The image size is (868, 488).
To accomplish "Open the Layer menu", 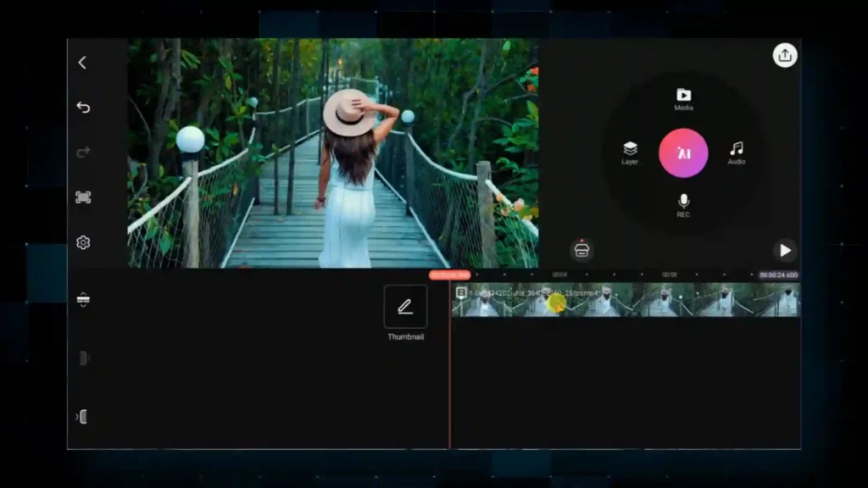I will pos(629,148).
